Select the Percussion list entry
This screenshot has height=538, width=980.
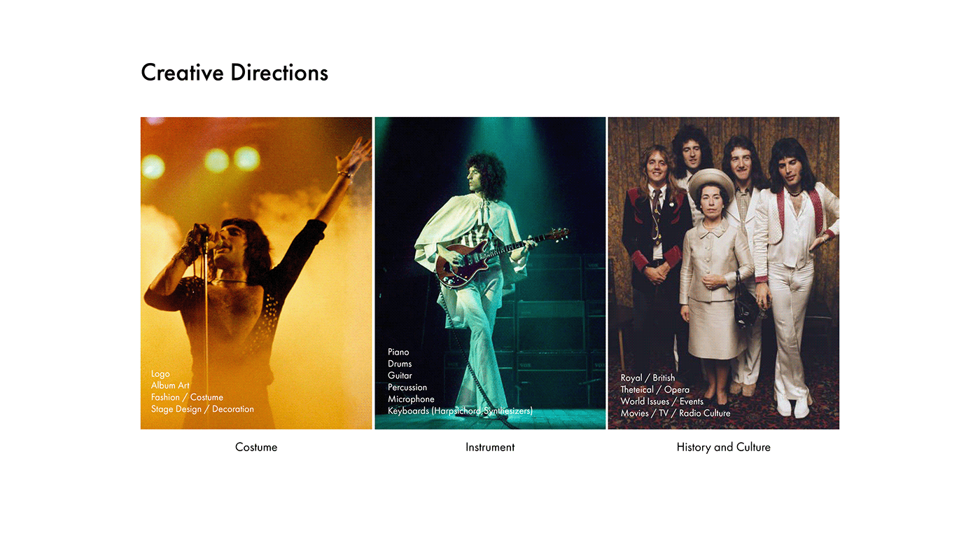(407, 387)
